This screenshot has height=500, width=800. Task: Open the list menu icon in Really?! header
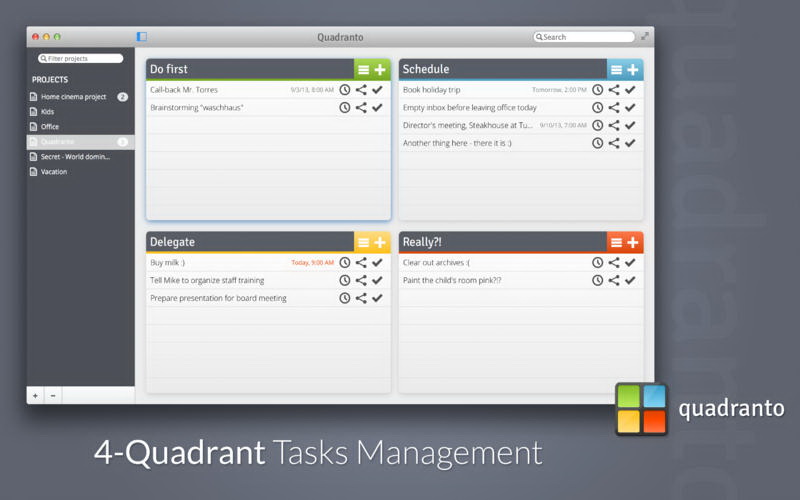(616, 243)
